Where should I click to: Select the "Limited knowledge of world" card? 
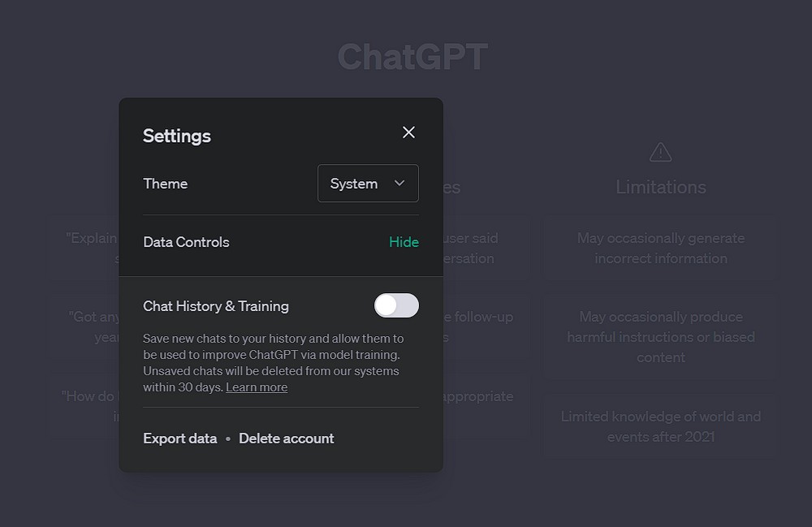point(661,426)
